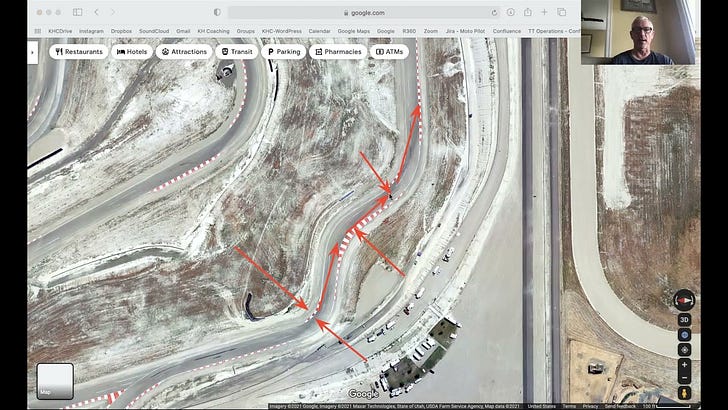
Task: Switch to Map layer thumbnail
Action: point(55,381)
